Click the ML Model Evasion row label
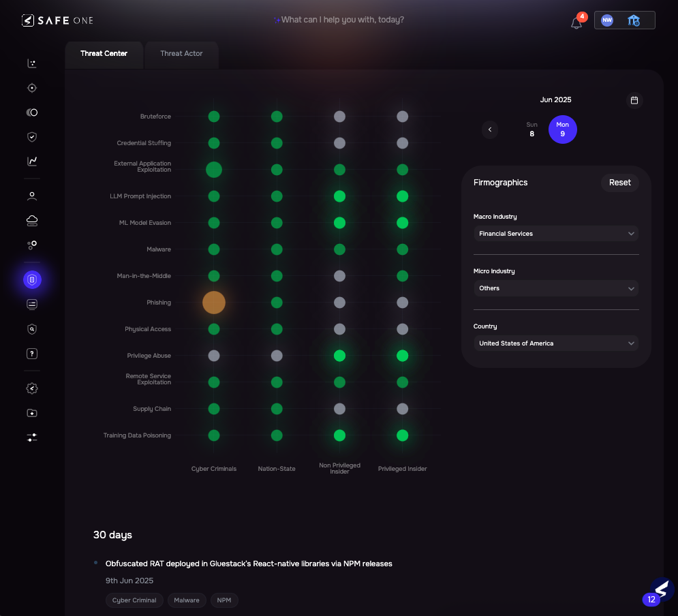This screenshot has width=678, height=616. click(x=145, y=223)
